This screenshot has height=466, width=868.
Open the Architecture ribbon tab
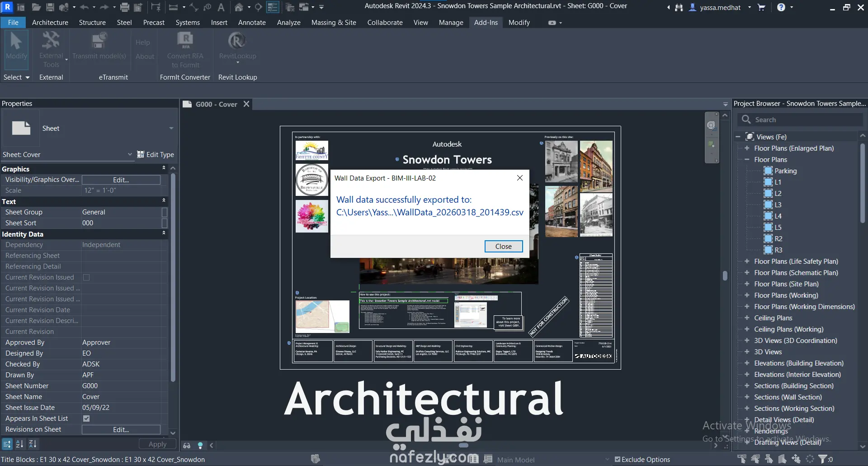(x=50, y=23)
